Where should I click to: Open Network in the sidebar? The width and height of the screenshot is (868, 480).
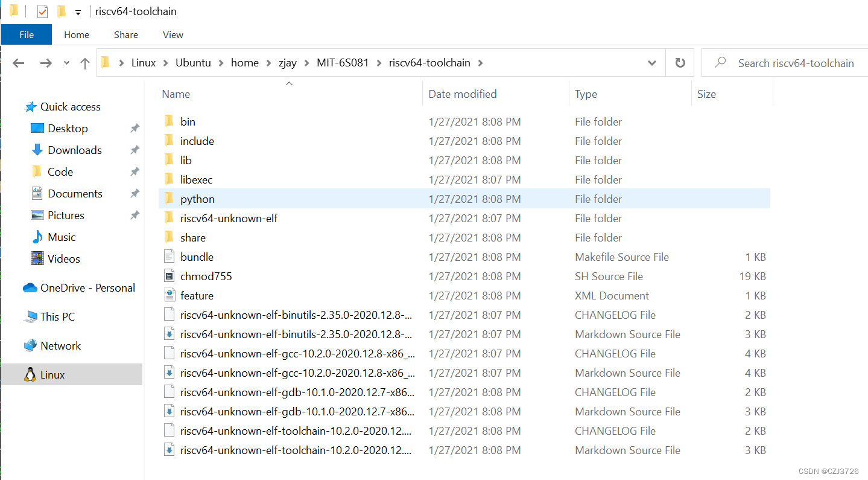pos(60,345)
